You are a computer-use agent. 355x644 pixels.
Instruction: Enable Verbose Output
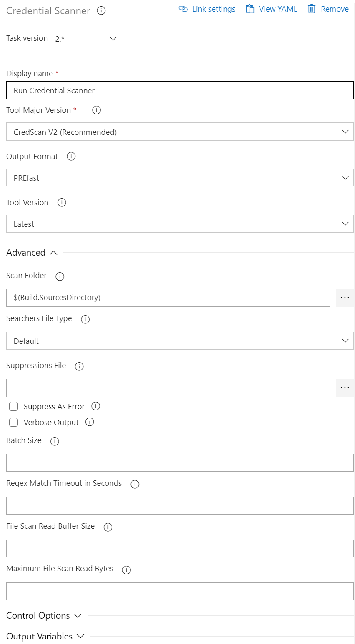pos(13,422)
